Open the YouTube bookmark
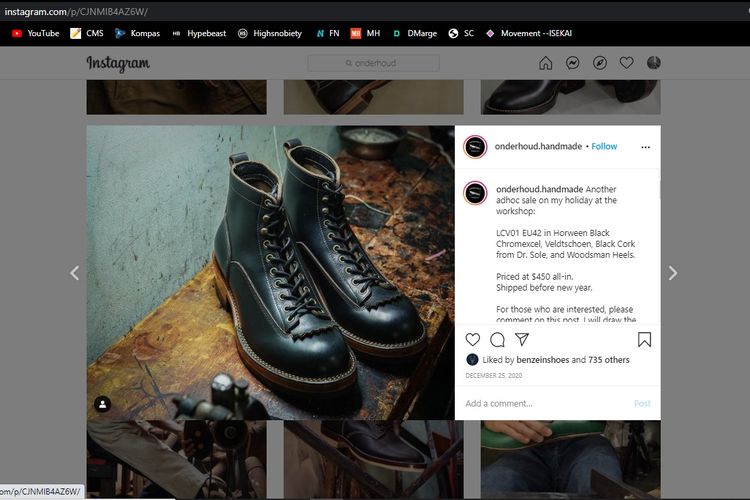 click(x=35, y=33)
